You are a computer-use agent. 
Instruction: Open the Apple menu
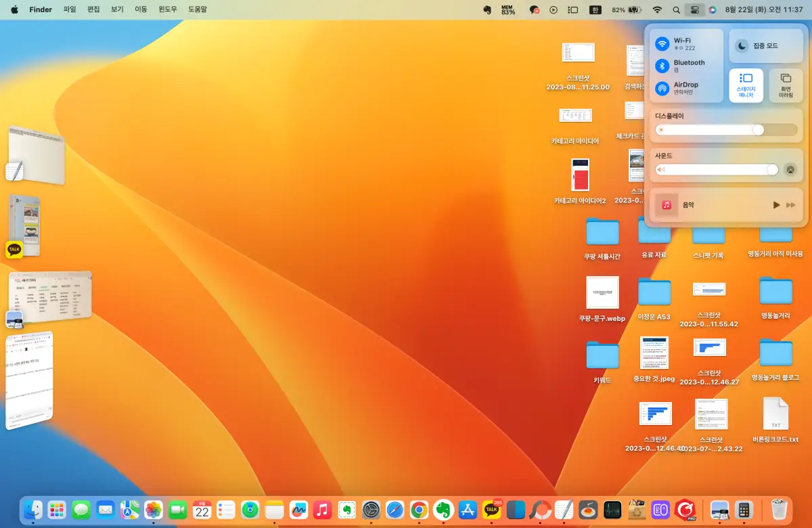coord(14,10)
